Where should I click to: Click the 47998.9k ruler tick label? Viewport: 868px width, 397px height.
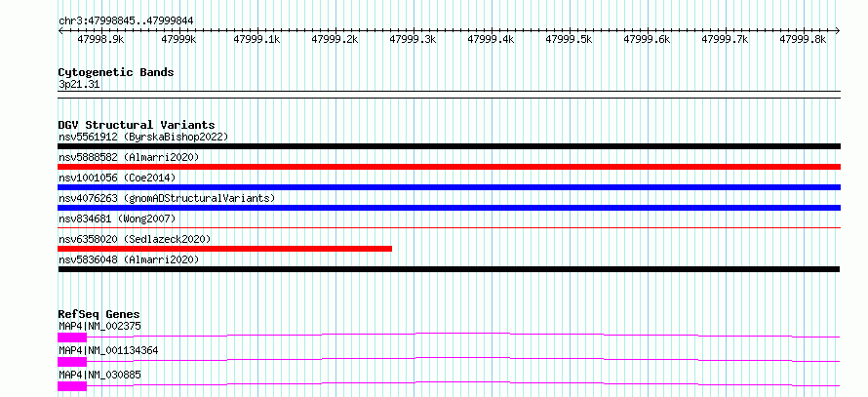100,39
